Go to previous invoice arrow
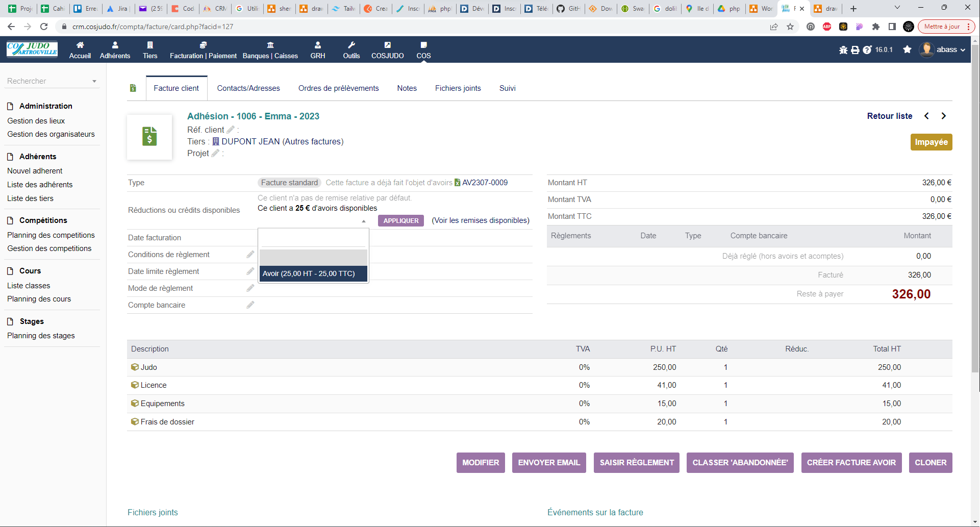The width and height of the screenshot is (980, 527). [x=926, y=116]
